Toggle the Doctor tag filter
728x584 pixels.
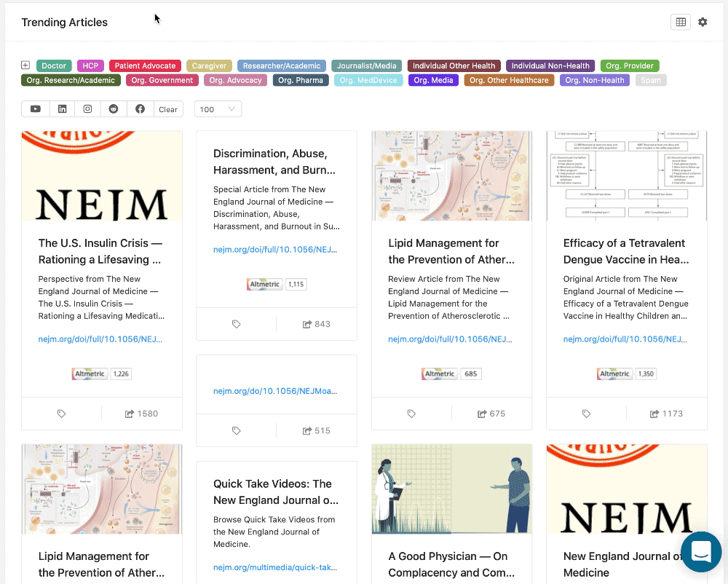[x=54, y=66]
